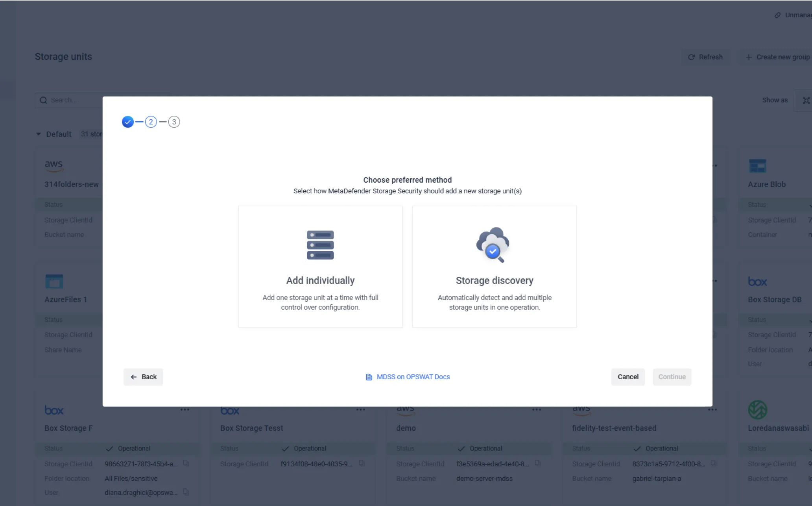This screenshot has width=812, height=506.
Task: Click the Continue button
Action: [x=672, y=377]
